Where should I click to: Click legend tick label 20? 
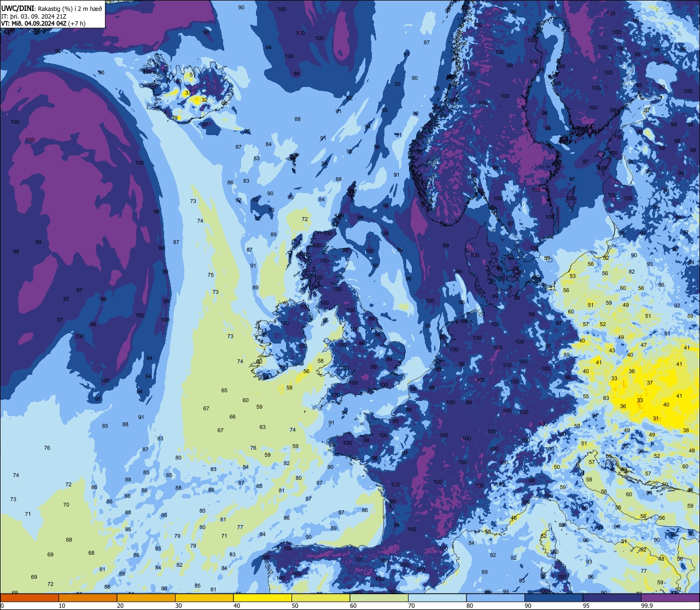(x=120, y=605)
